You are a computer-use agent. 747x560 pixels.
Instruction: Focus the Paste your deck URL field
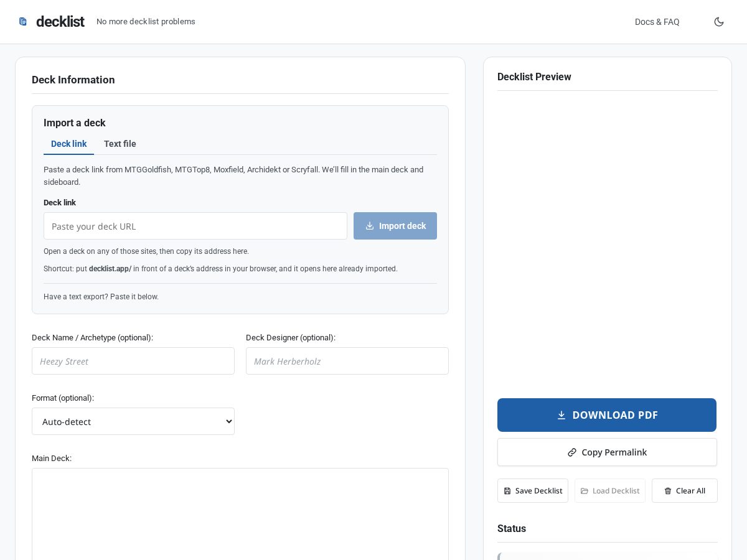[x=195, y=226]
